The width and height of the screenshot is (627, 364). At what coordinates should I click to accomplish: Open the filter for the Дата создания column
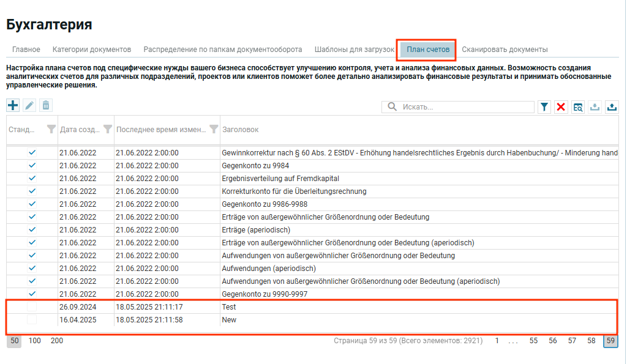(108, 129)
